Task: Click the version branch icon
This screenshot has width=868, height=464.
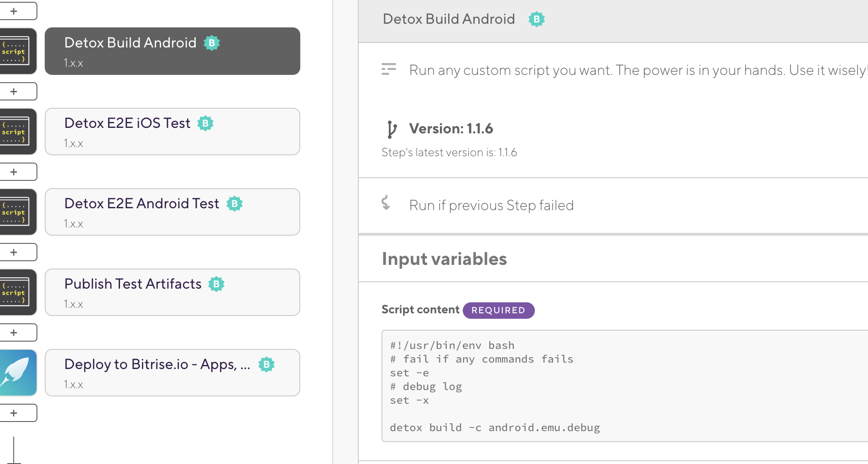Action: coord(392,129)
